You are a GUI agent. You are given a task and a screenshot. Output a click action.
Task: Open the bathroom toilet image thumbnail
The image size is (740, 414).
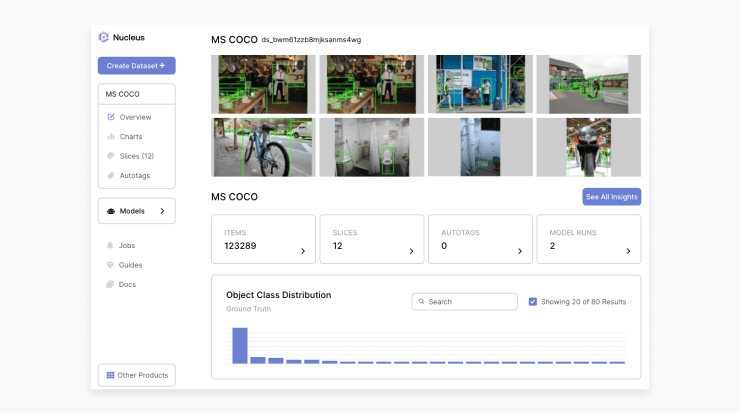tap(372, 147)
